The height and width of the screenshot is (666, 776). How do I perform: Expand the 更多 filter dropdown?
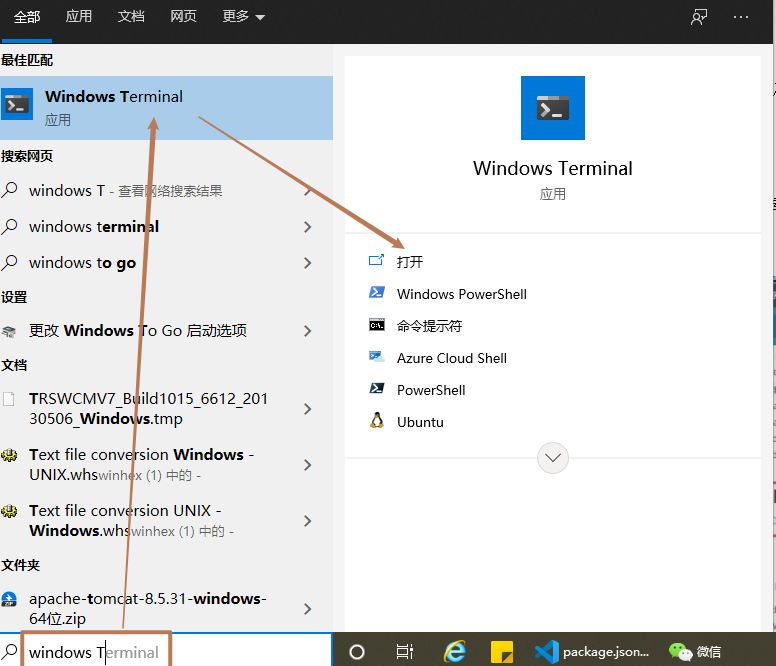243,17
